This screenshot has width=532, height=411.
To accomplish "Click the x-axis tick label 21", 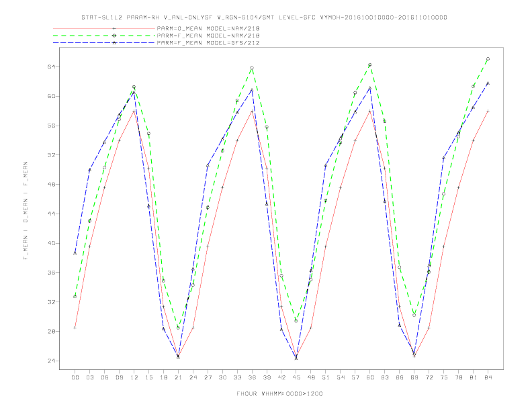I will [x=178, y=377].
